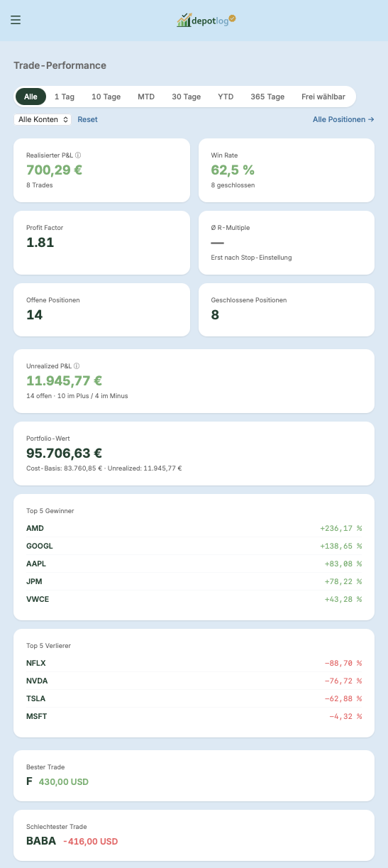Switch to the 10 Tage tab

point(106,97)
